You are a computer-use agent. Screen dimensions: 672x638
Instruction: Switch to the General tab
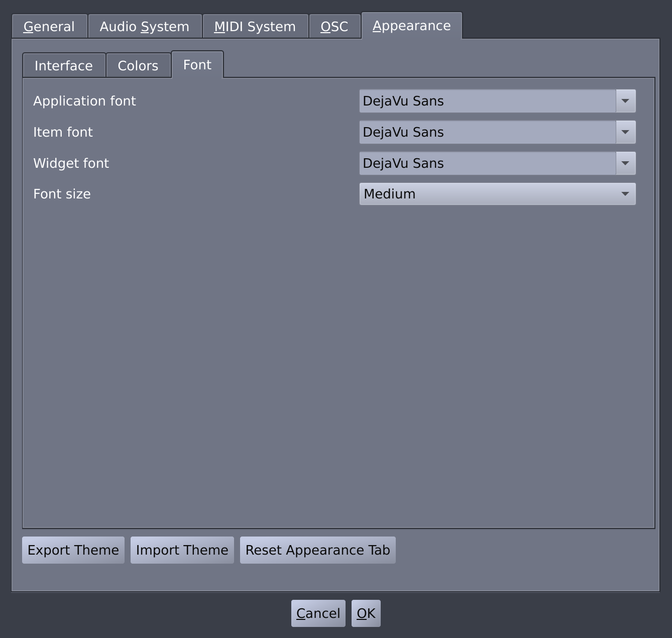point(49,27)
